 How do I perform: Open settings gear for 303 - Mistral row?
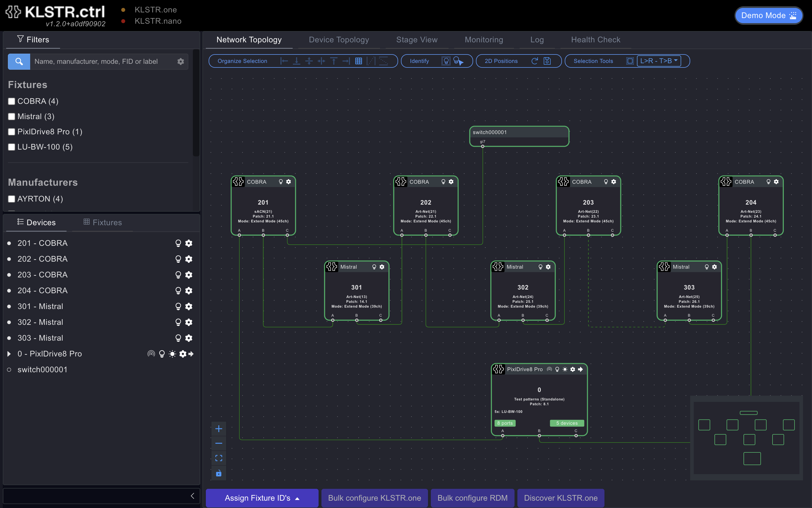coord(189,338)
